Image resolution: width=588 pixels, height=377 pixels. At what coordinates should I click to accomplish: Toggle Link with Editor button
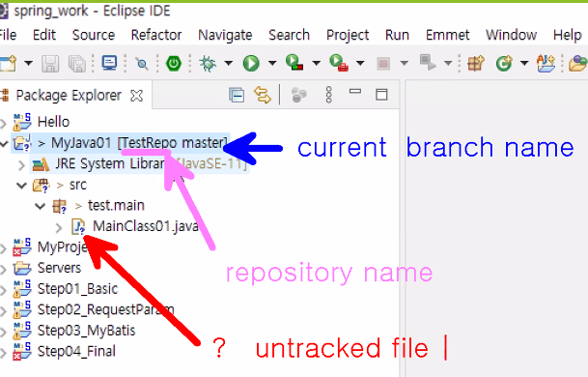click(x=263, y=95)
